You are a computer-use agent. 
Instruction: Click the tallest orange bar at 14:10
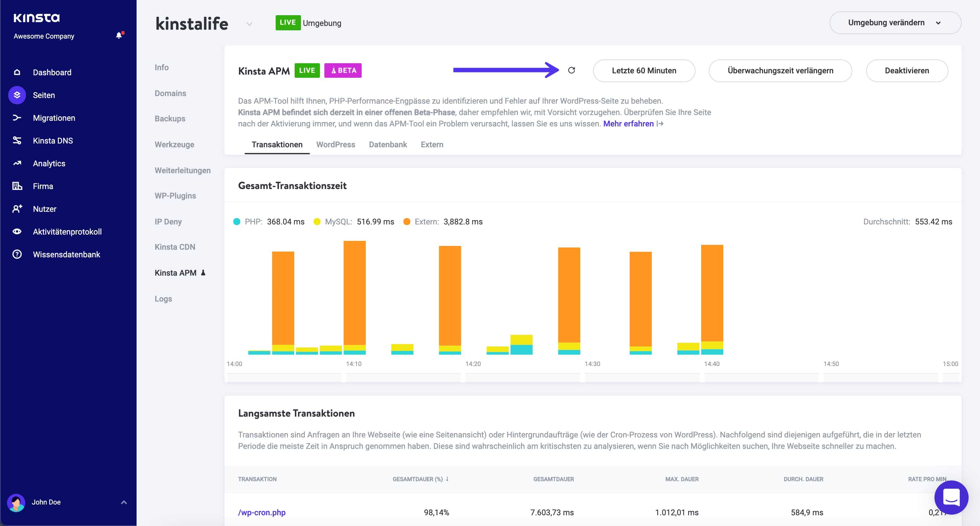coord(355,293)
